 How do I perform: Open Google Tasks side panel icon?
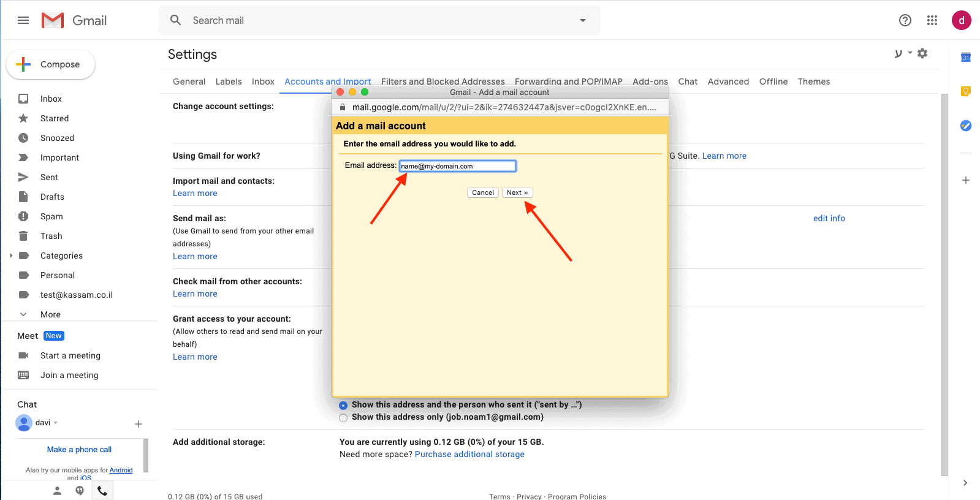[x=966, y=126]
